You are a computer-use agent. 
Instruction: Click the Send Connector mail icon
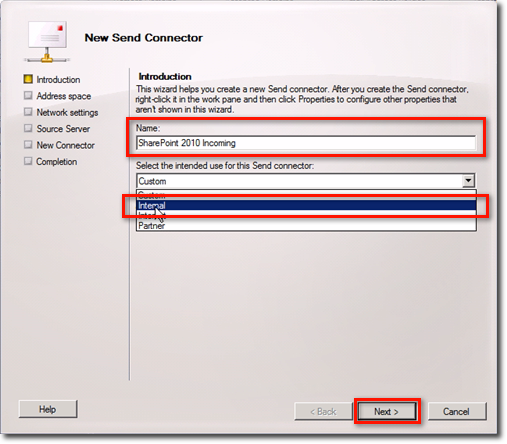47,42
